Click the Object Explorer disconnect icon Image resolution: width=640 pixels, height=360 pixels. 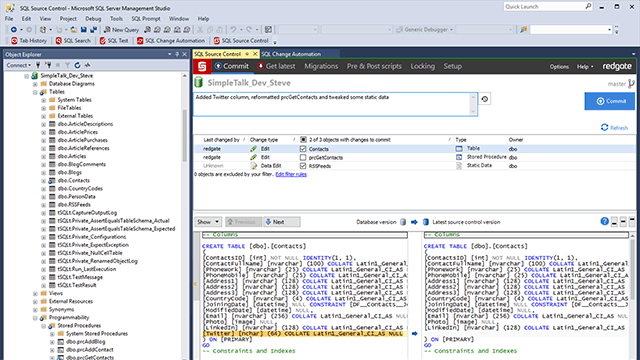pos(49,65)
